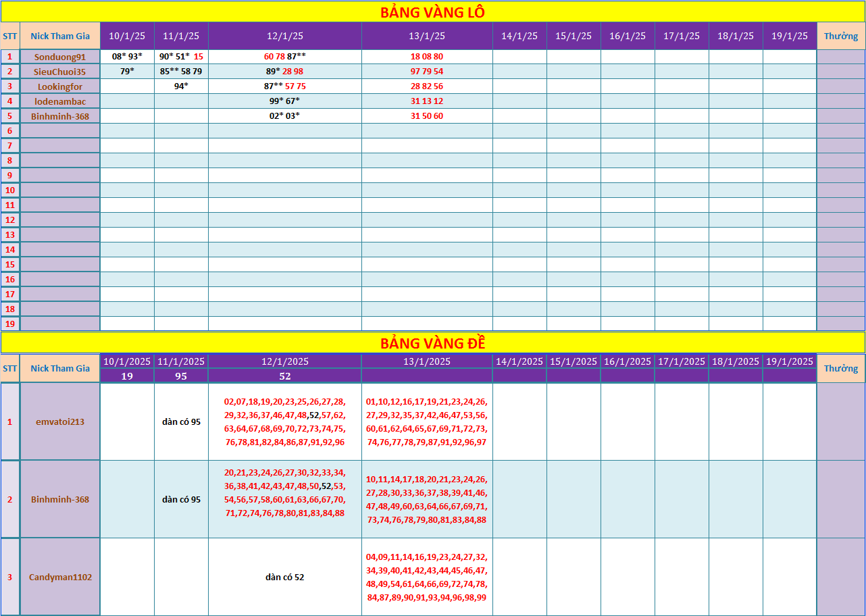Image resolution: width=866 pixels, height=616 pixels.
Task: Select the Sonduong91 nickname cell
Action: [60, 57]
